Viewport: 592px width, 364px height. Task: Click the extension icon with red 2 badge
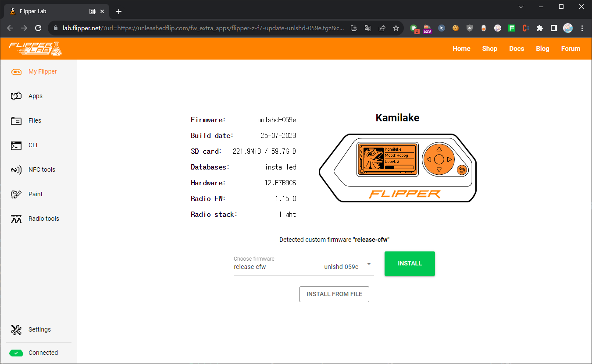click(x=414, y=28)
